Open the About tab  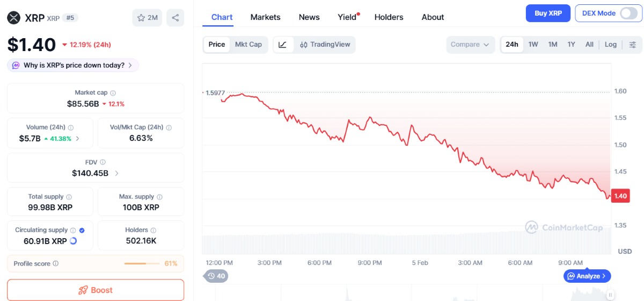433,17
